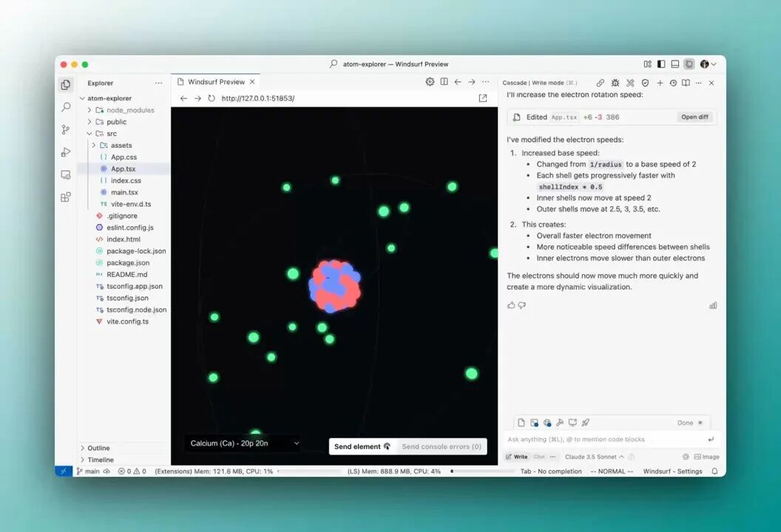
Task: Click the rocket icon in Cascade toolbar
Action: [586, 423]
